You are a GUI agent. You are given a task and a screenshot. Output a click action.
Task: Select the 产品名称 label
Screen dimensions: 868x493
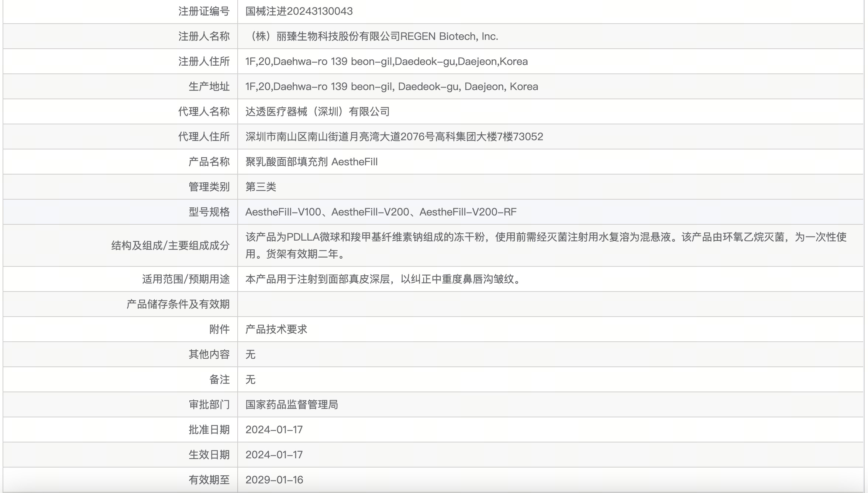pyautogui.click(x=209, y=162)
